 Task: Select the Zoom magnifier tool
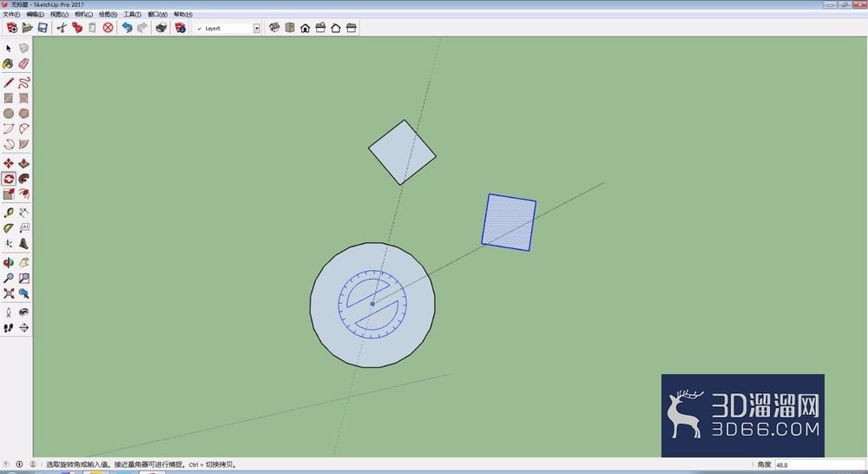tap(9, 278)
